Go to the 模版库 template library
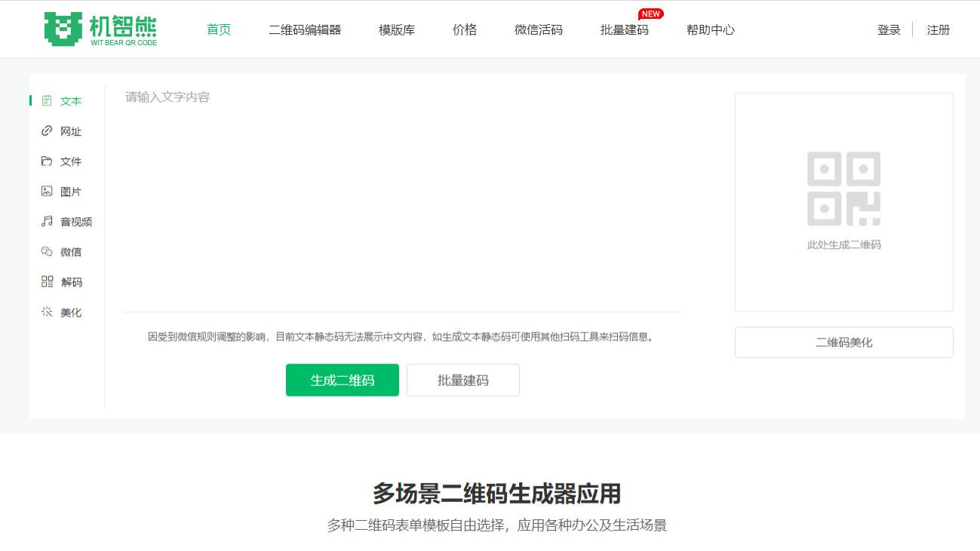The image size is (980, 551). coord(395,30)
